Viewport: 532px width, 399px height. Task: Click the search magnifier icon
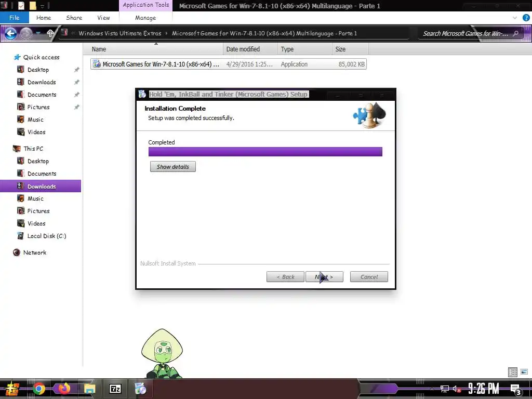pos(516,33)
